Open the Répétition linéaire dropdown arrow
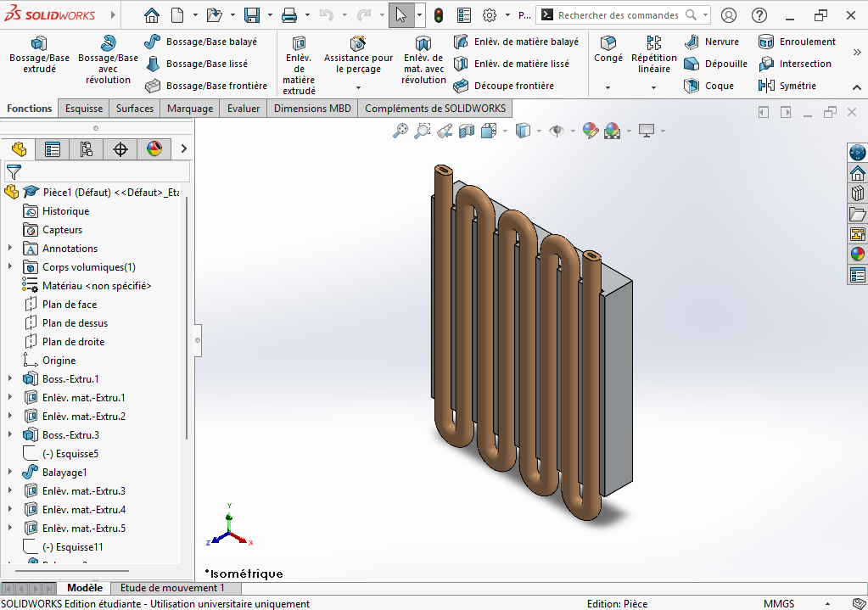The width and height of the screenshot is (868, 610). point(654,87)
